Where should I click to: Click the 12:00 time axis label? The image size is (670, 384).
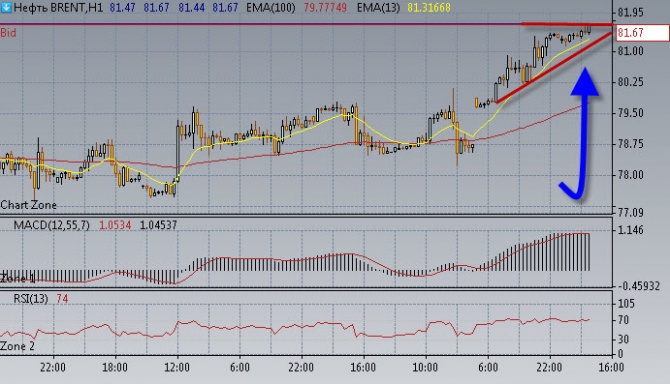pyautogui.click(x=177, y=367)
